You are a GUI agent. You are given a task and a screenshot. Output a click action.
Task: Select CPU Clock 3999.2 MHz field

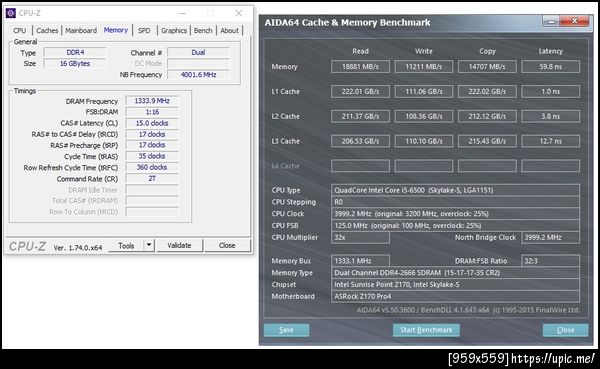click(x=455, y=214)
